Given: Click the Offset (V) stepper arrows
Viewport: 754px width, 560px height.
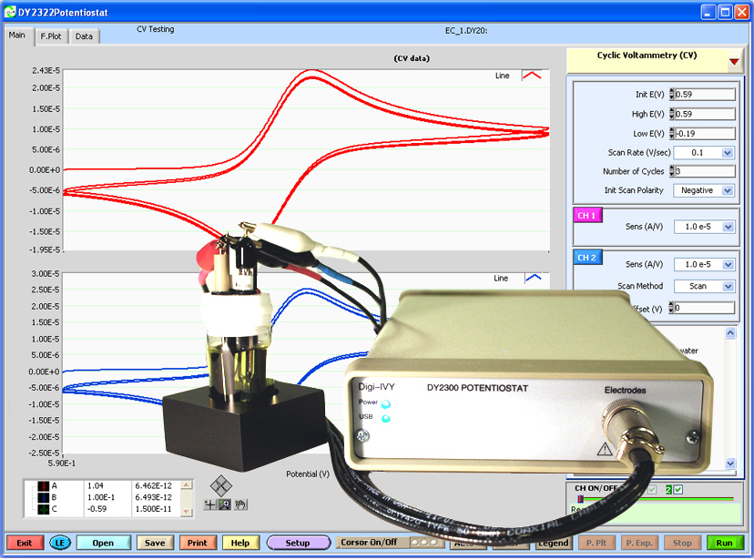Looking at the screenshot, I should 672,308.
